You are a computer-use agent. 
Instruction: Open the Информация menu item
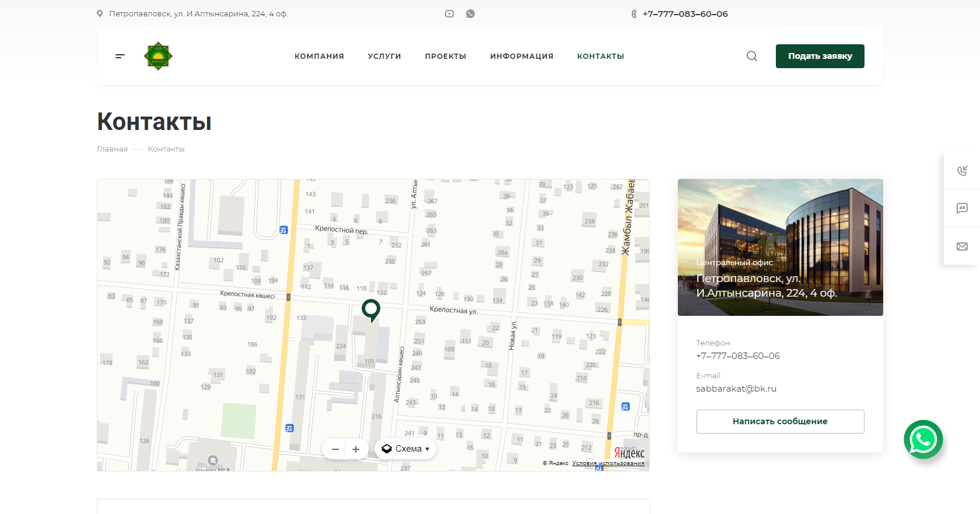coord(521,57)
